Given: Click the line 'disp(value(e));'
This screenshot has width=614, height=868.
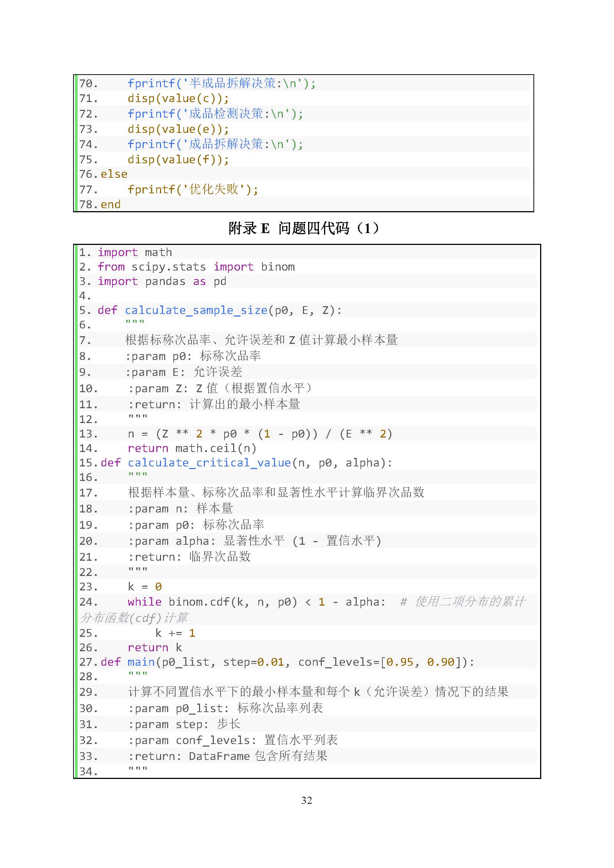Looking at the screenshot, I should click(x=178, y=129).
